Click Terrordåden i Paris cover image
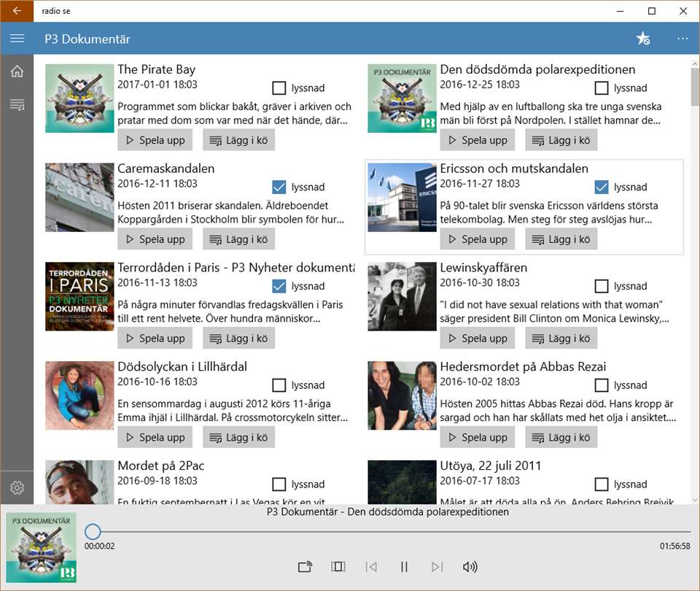The image size is (700, 591). click(x=79, y=297)
